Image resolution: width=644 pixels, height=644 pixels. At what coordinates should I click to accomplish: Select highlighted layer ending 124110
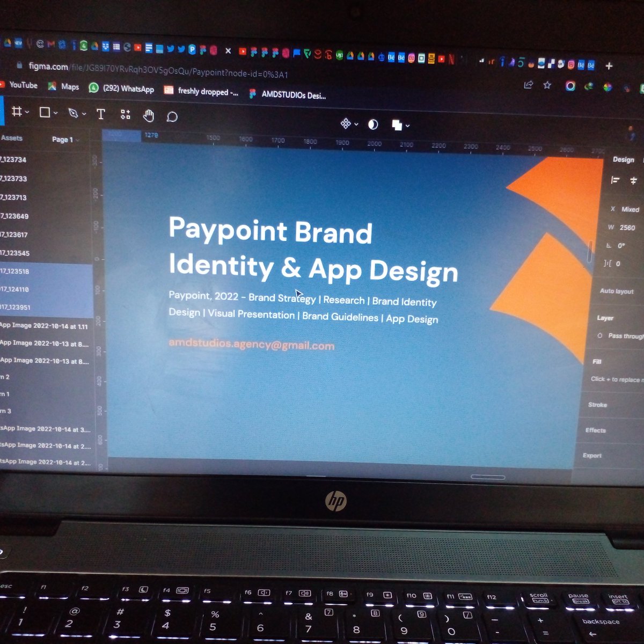[x=46, y=289]
